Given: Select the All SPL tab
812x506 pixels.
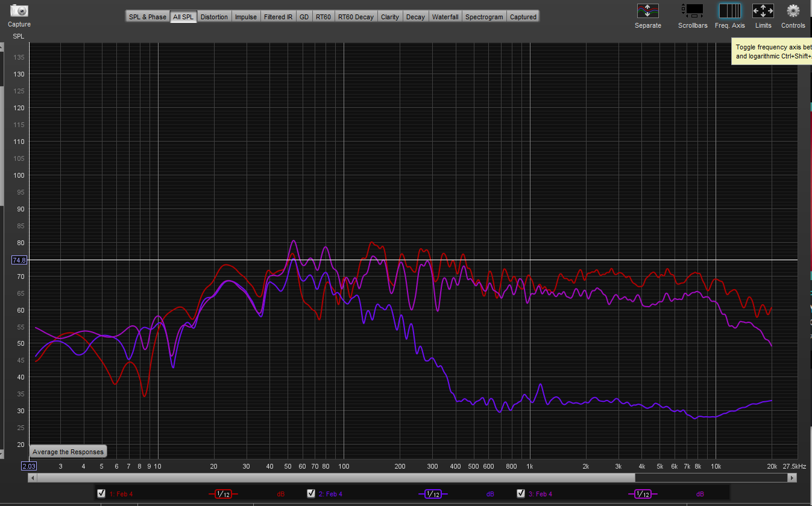Looking at the screenshot, I should click(x=183, y=17).
